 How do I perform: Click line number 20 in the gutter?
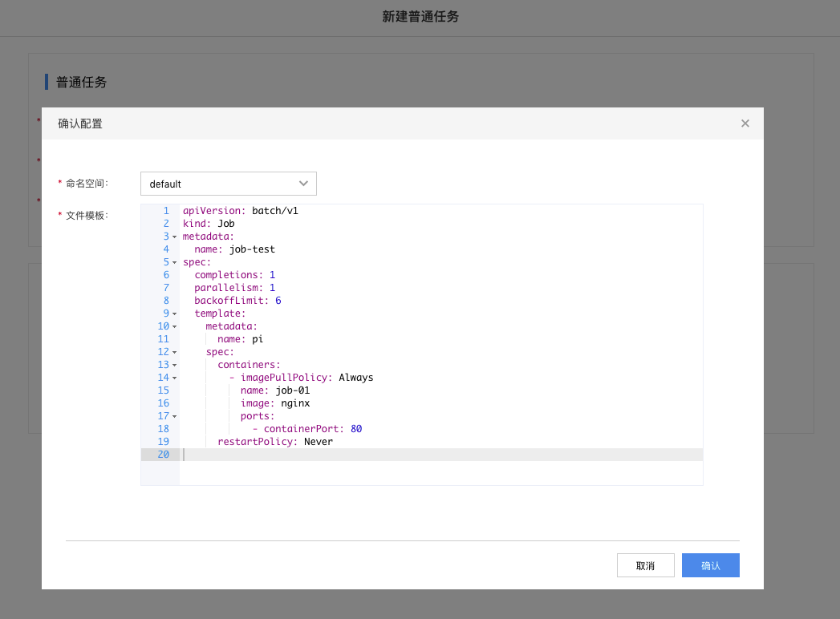[164, 455]
